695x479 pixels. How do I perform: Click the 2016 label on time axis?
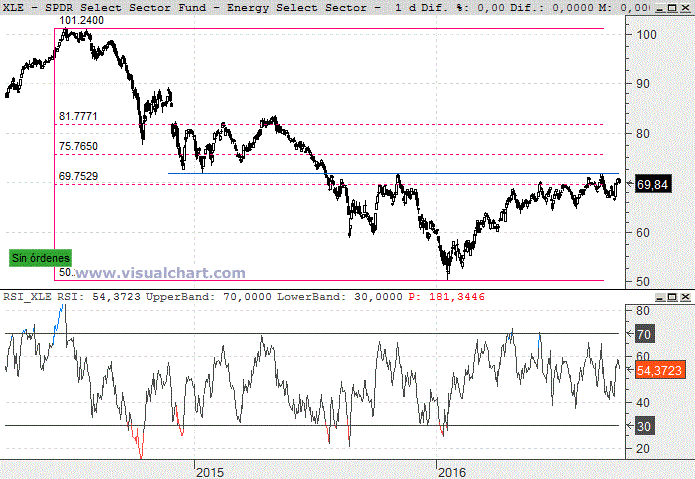pyautogui.click(x=452, y=472)
